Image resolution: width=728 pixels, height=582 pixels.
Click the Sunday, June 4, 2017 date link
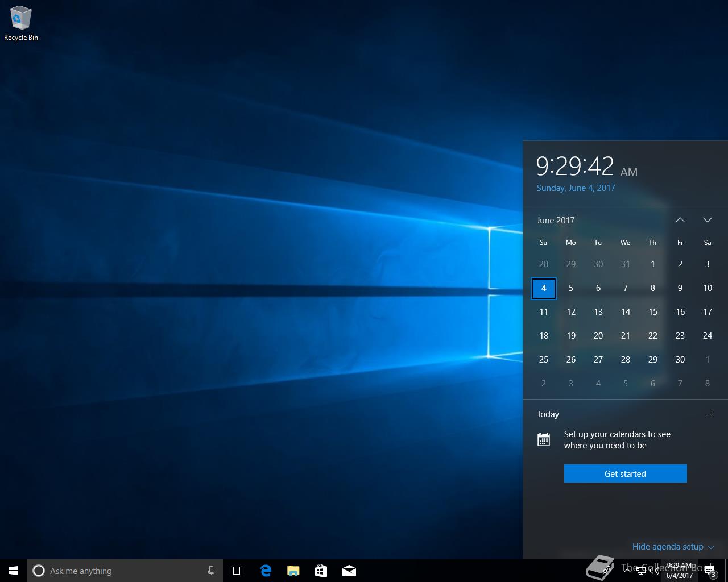coord(576,188)
